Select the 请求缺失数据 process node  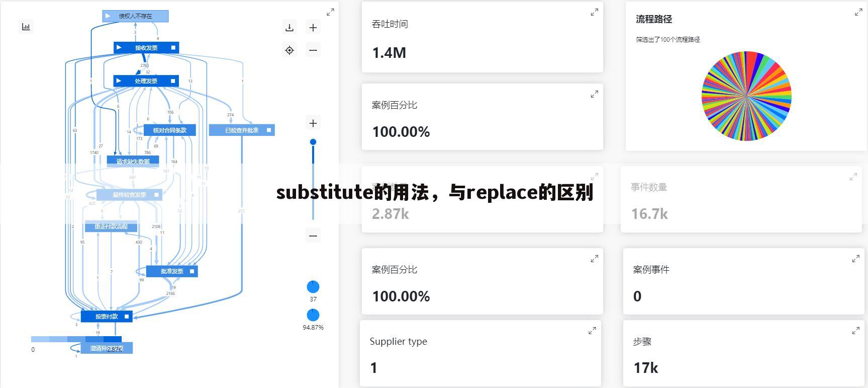pos(133,162)
